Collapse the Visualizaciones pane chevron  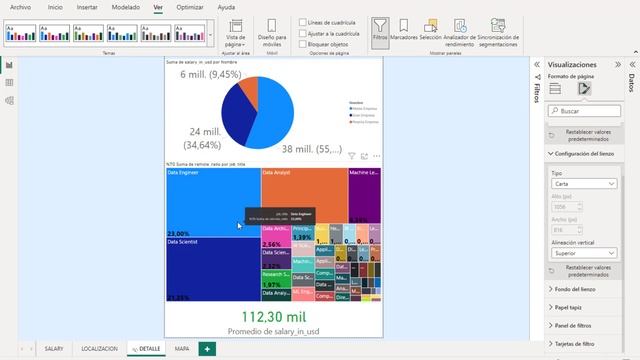click(x=618, y=64)
